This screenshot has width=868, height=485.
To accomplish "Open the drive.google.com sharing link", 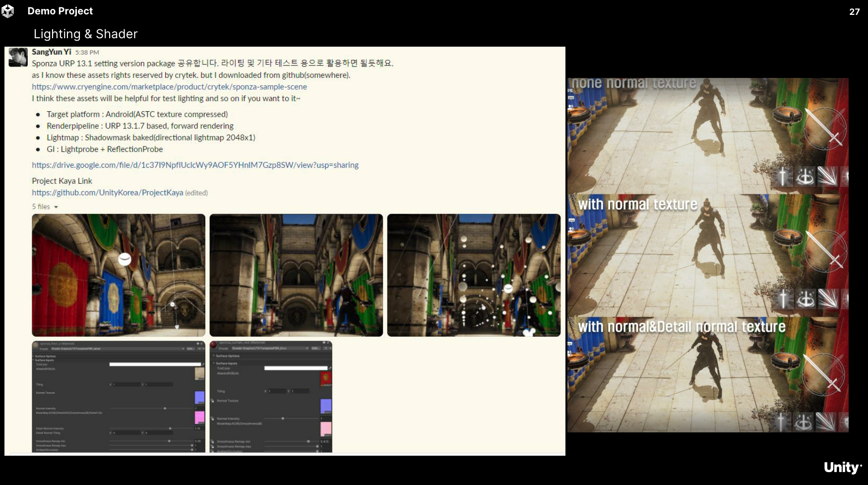I will [x=195, y=165].
